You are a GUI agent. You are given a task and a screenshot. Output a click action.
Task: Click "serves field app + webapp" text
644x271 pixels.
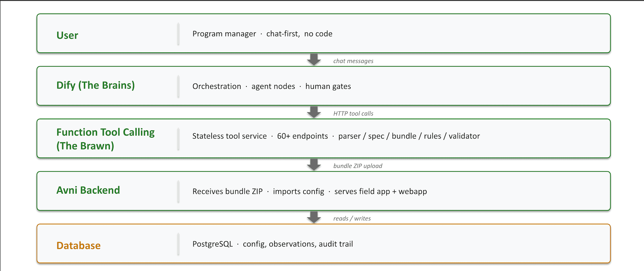click(x=380, y=192)
